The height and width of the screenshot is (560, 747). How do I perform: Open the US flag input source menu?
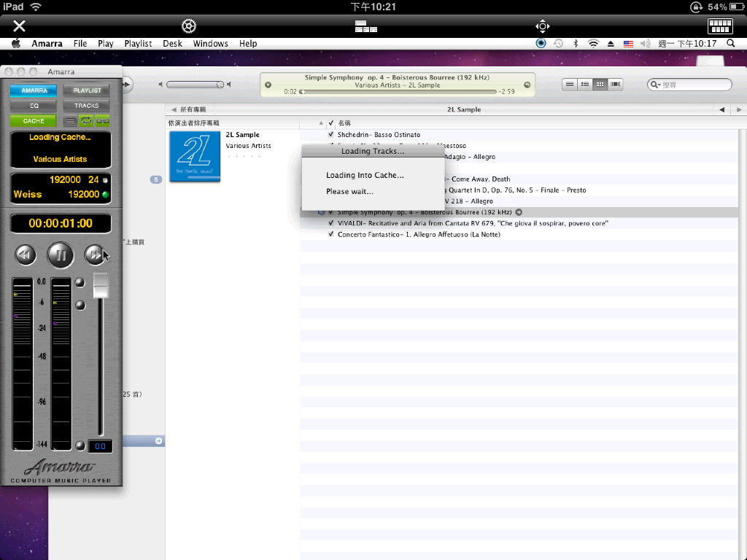pos(628,43)
